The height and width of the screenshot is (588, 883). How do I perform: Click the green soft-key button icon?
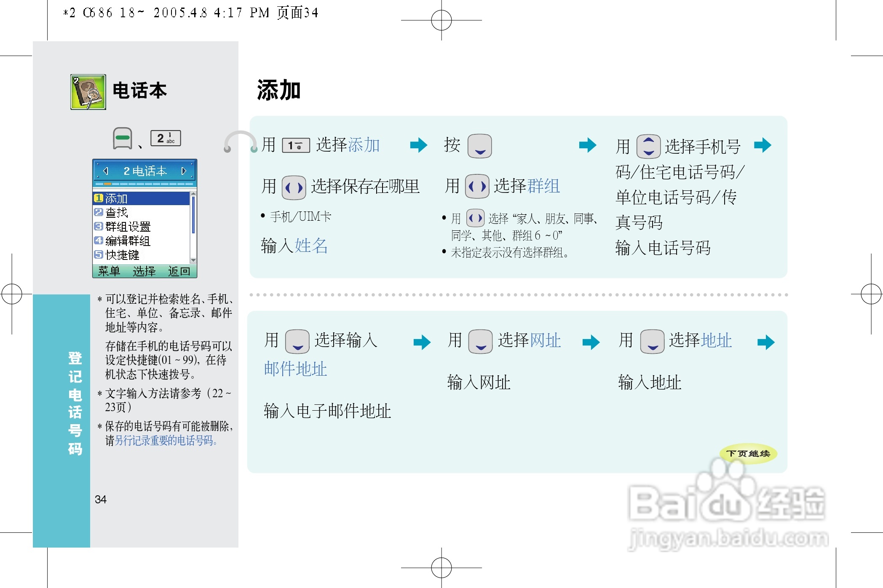(123, 138)
